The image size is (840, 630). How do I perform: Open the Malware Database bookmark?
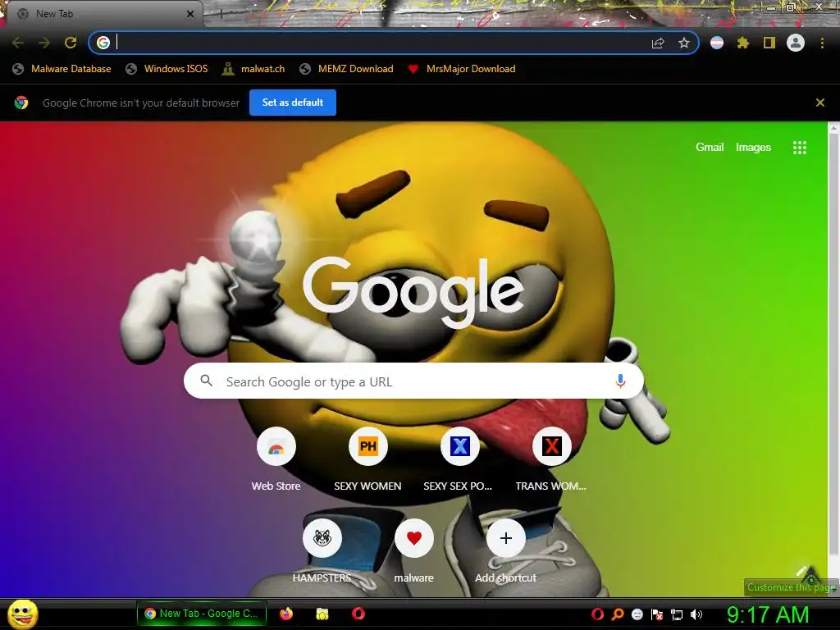pos(62,69)
